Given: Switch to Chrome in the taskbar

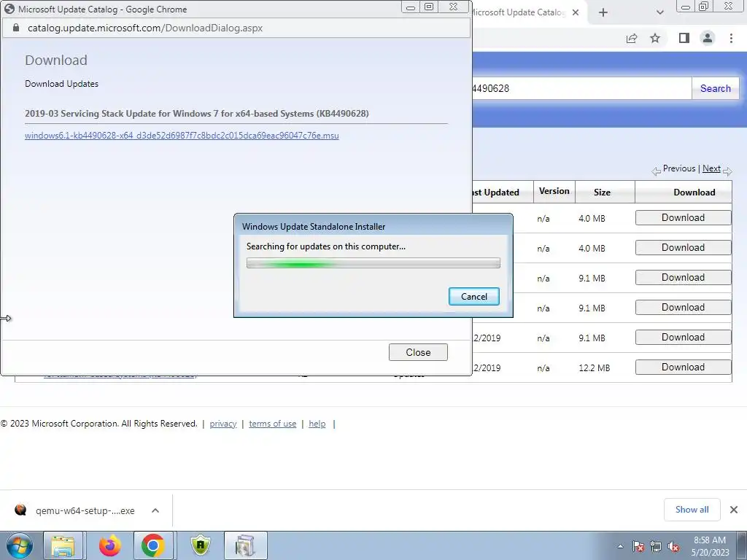Looking at the screenshot, I should (153, 545).
